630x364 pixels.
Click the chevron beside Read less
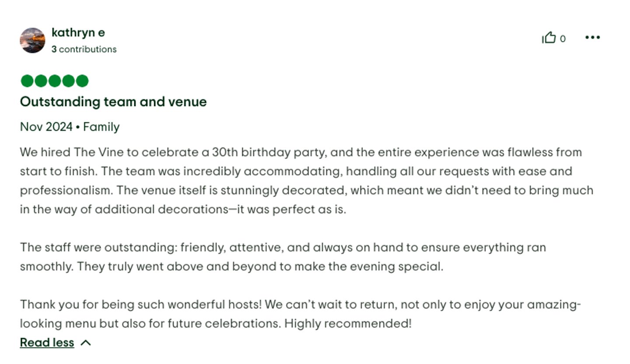click(86, 343)
